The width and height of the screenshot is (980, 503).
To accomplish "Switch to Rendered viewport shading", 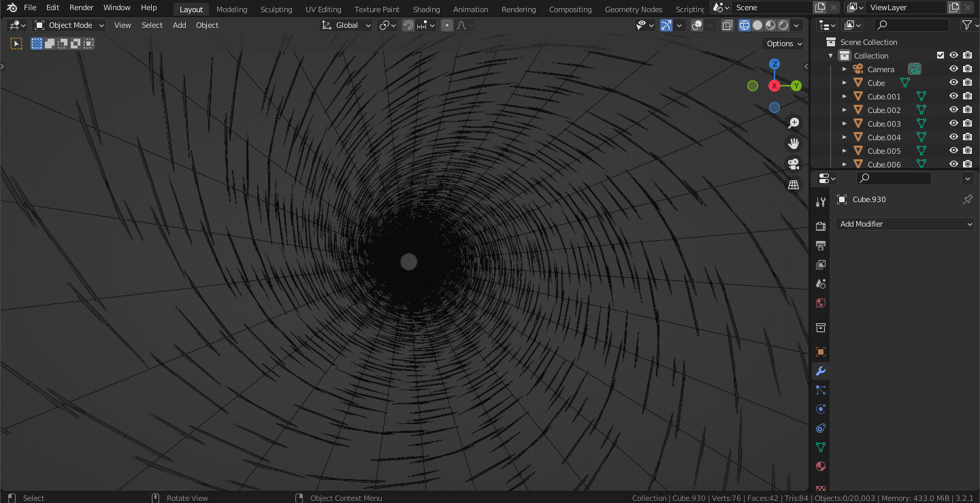I will (x=783, y=25).
